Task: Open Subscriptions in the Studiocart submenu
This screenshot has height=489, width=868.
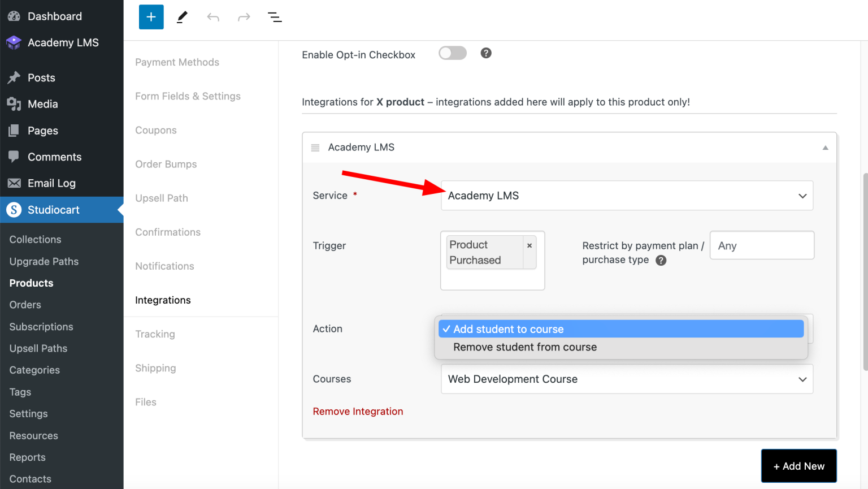Action: tap(41, 327)
